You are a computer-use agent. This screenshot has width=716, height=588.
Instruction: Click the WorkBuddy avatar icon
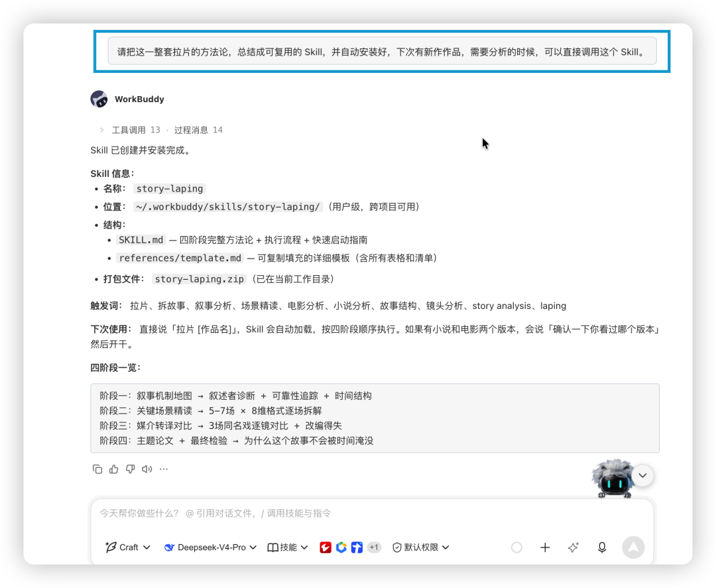point(99,99)
